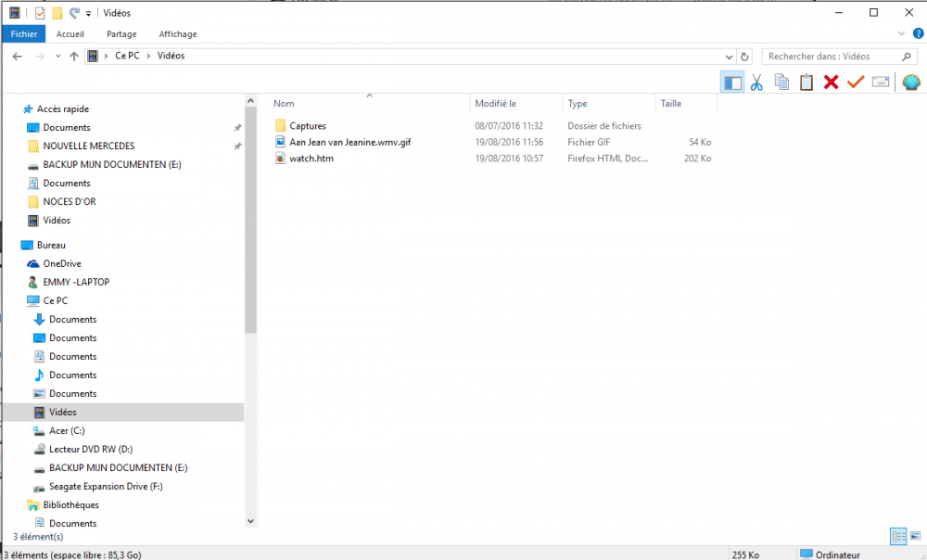The height and width of the screenshot is (560, 927).
Task: Open the Customize Quick Access Toolbar dropdown
Action: [88, 13]
